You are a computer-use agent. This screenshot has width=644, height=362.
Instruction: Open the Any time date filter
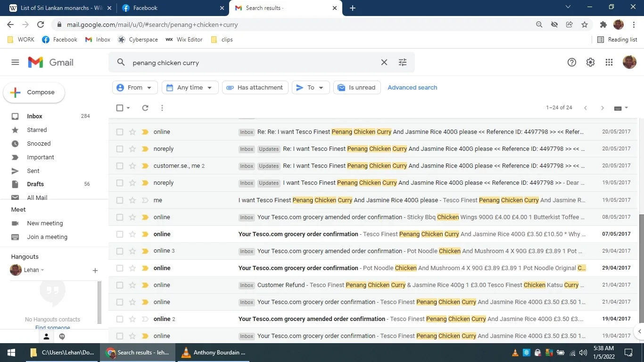pos(190,88)
